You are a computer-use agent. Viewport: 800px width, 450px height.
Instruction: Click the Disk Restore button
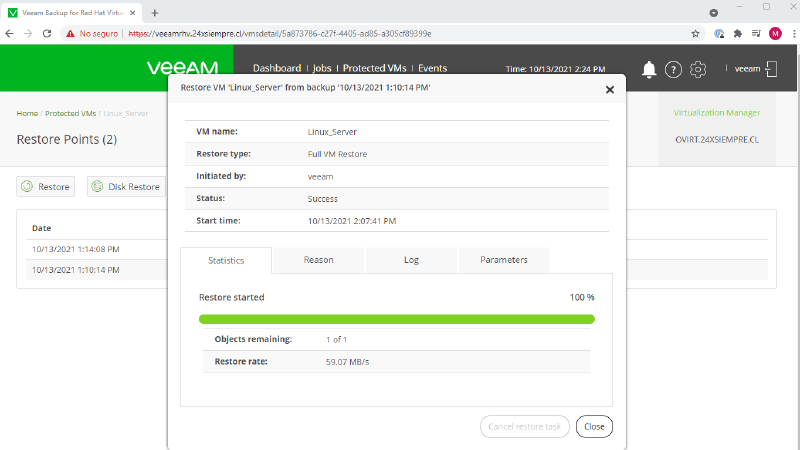tap(127, 187)
